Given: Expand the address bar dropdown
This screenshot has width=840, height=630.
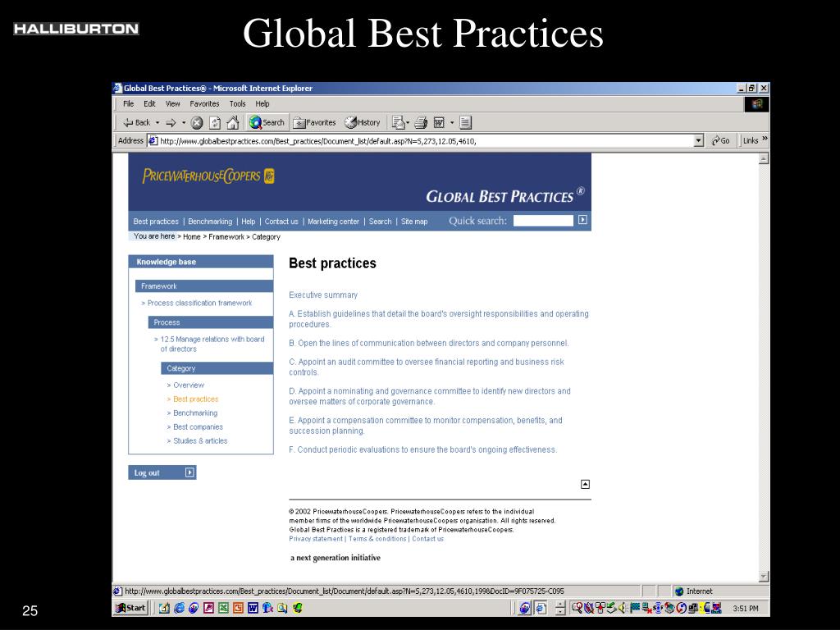Looking at the screenshot, I should pos(699,141).
